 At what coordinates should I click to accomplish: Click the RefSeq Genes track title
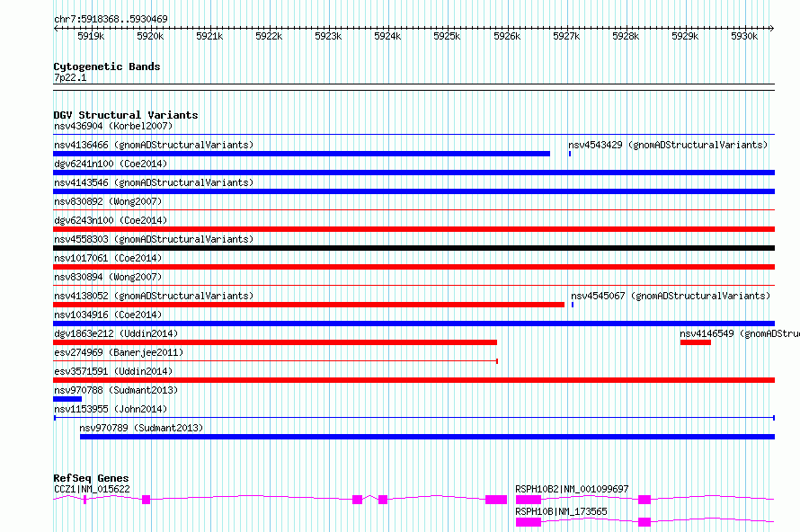[91, 478]
